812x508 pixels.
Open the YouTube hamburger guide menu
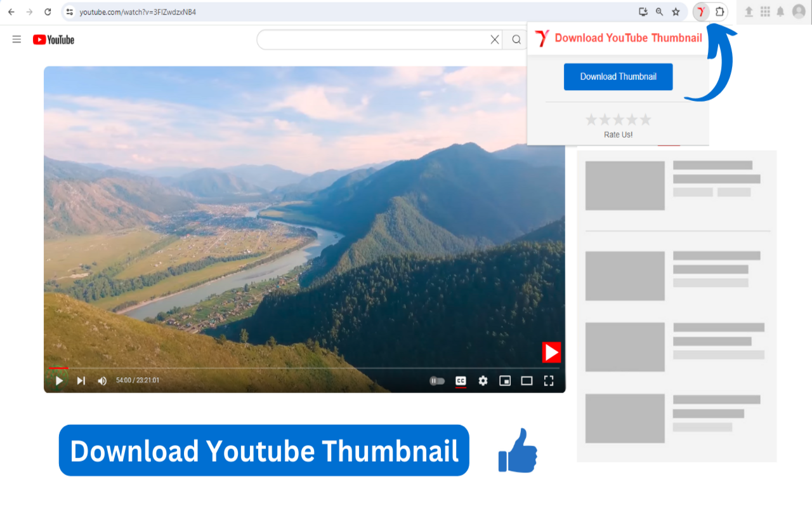point(16,39)
